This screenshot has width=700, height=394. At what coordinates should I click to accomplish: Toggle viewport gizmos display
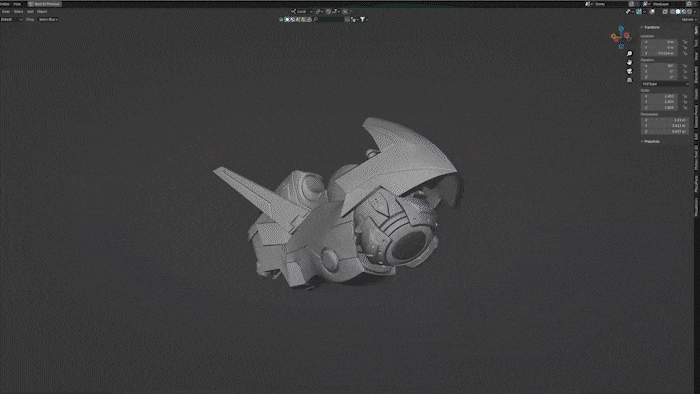(639, 12)
